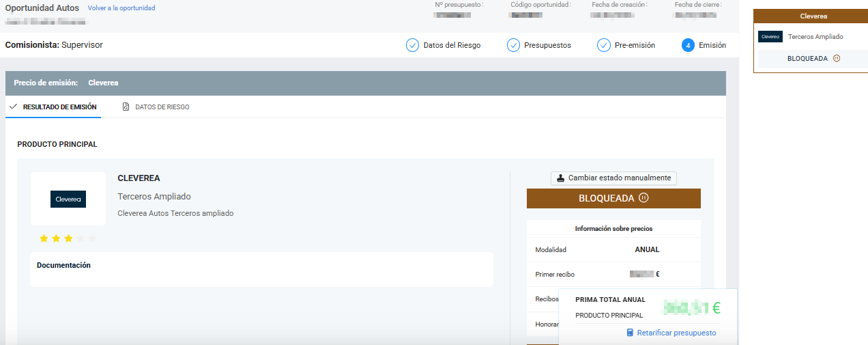Click the 'Precio de emisión: Cleverea' header bar
868x345 pixels.
[366, 83]
